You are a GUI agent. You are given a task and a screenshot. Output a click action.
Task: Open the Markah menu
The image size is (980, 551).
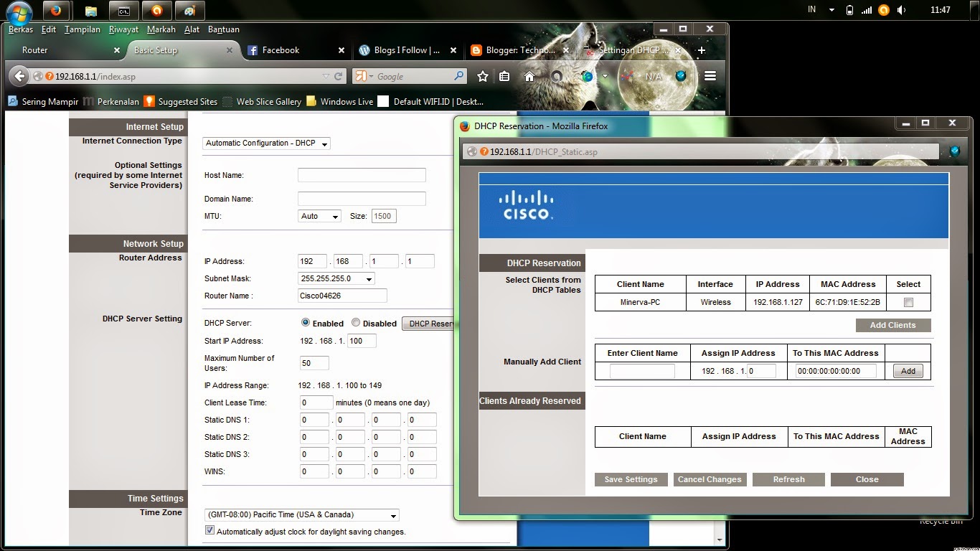click(x=161, y=29)
